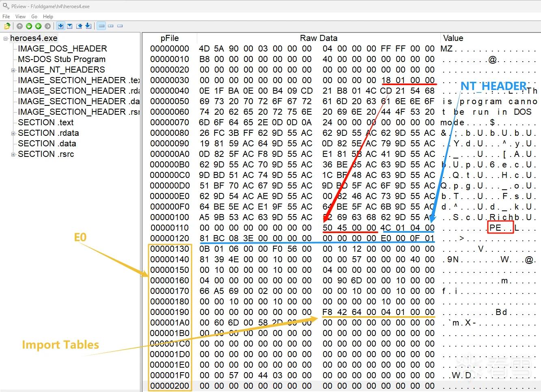Select the first blue-arrow address view icon
This screenshot has height=392, width=541.
pos(60,26)
